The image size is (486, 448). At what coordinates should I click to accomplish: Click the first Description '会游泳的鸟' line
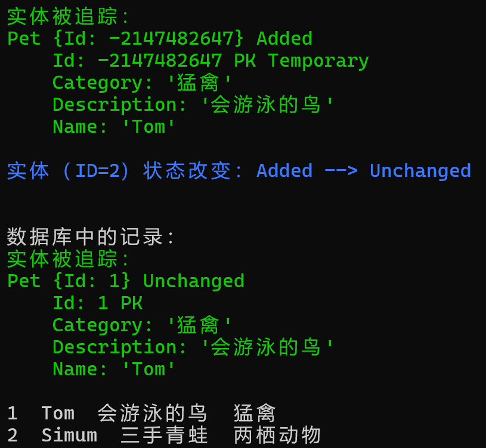click(194, 105)
